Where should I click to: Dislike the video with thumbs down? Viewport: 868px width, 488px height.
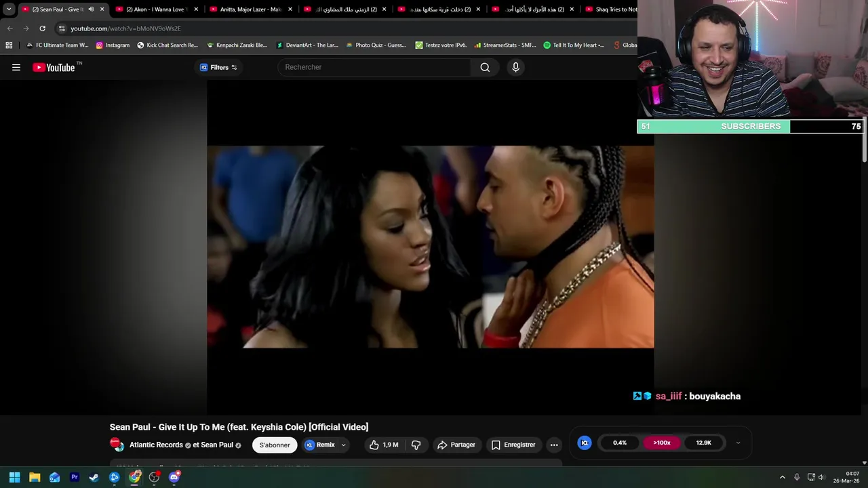point(416,445)
